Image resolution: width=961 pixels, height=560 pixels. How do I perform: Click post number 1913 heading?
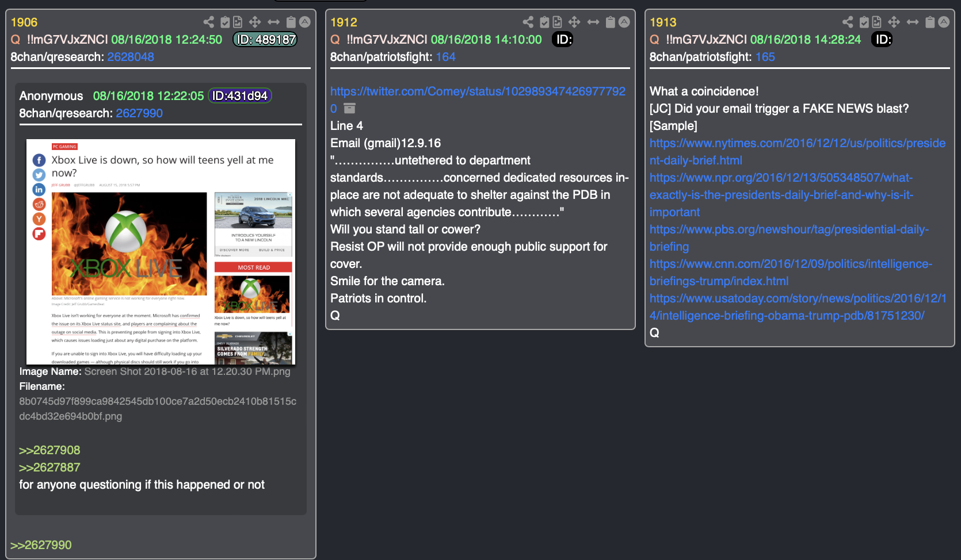(663, 22)
